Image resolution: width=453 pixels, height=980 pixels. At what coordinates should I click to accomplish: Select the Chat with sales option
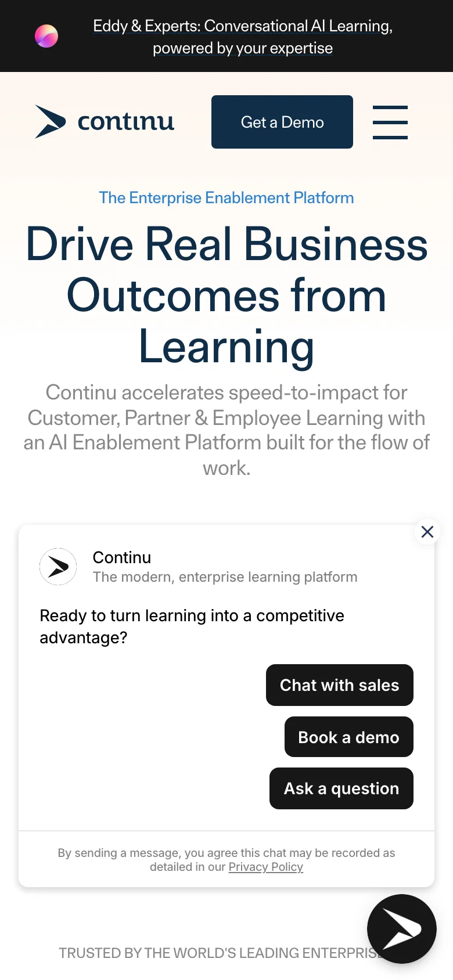(339, 685)
